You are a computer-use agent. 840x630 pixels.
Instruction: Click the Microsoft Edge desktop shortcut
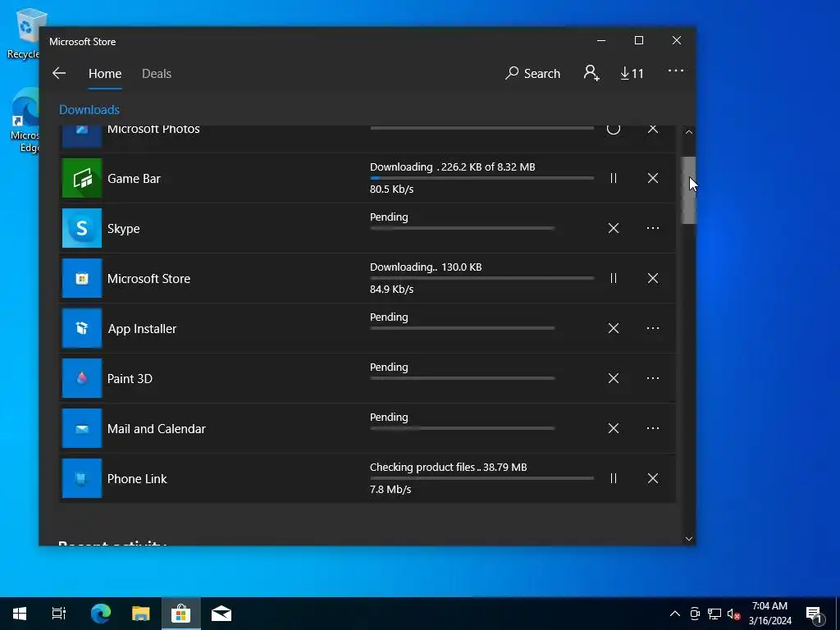25,121
